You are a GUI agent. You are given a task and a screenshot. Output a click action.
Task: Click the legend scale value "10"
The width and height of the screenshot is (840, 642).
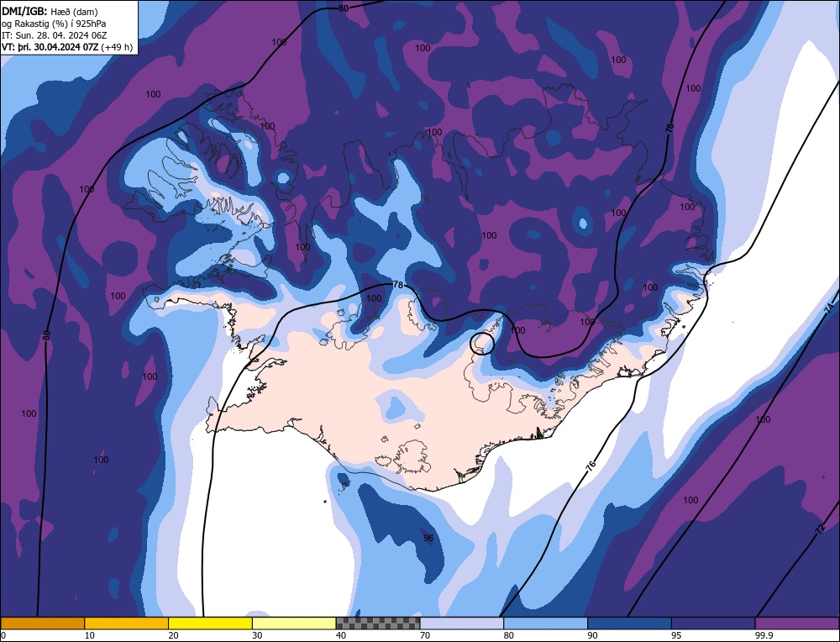tap(90, 635)
